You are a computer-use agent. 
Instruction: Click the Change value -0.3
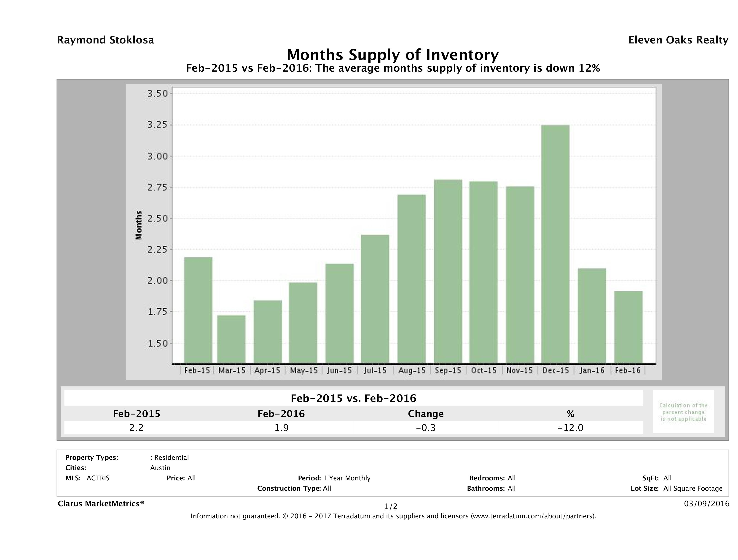pos(426,428)
